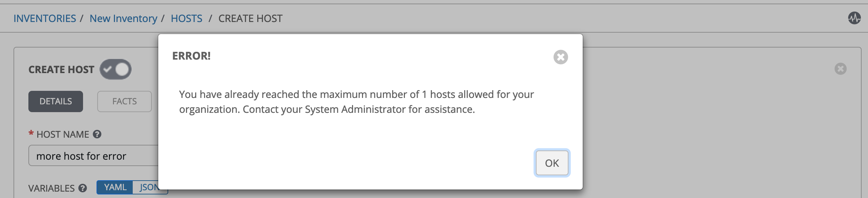Click the Variables field label
Image resolution: width=868 pixels, height=198 pixels.
point(51,188)
